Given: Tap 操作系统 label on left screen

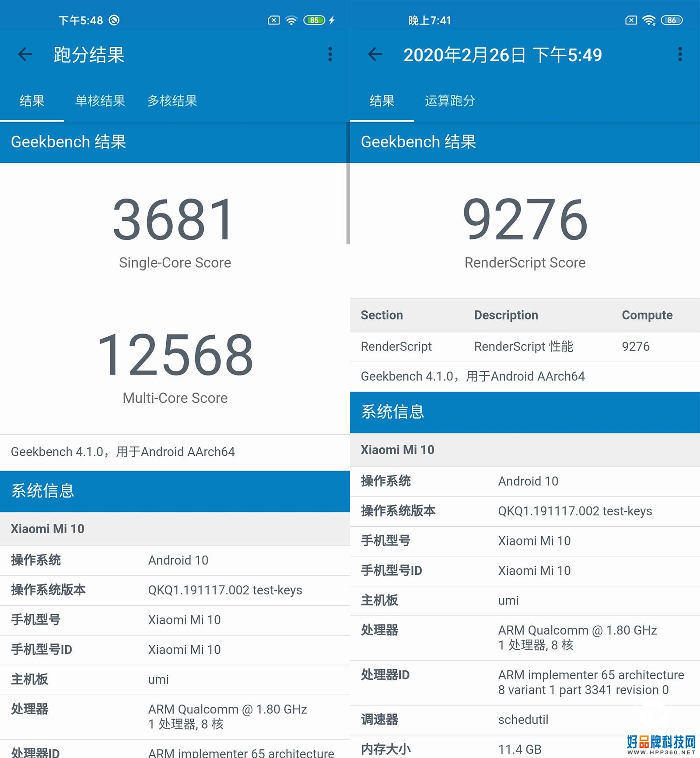Looking at the screenshot, I should click(x=36, y=560).
